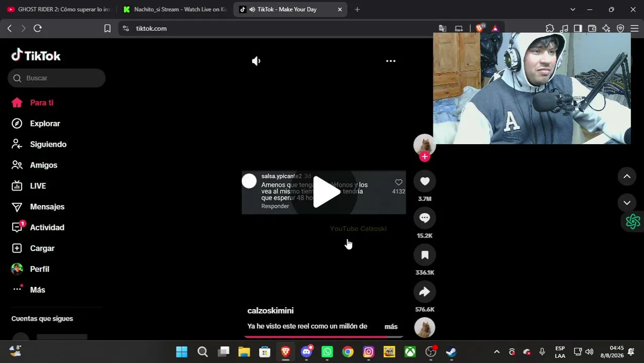Open the Siguiendo section
644x363 pixels.
click(x=48, y=144)
